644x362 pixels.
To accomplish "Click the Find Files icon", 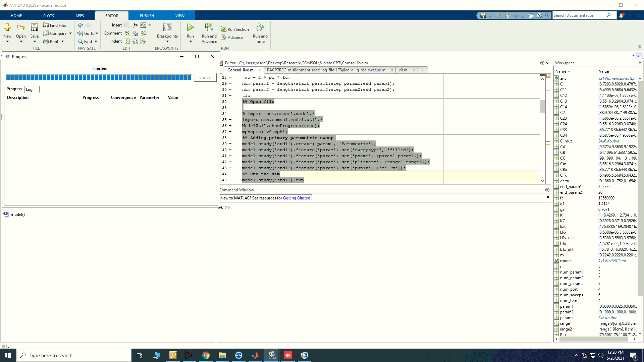I will click(46, 25).
